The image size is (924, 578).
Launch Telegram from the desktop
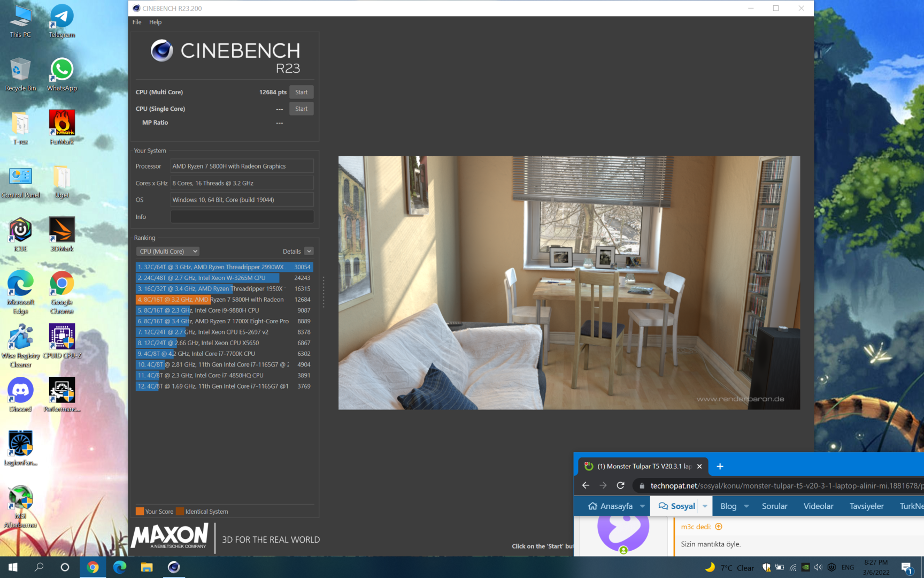coord(62,21)
